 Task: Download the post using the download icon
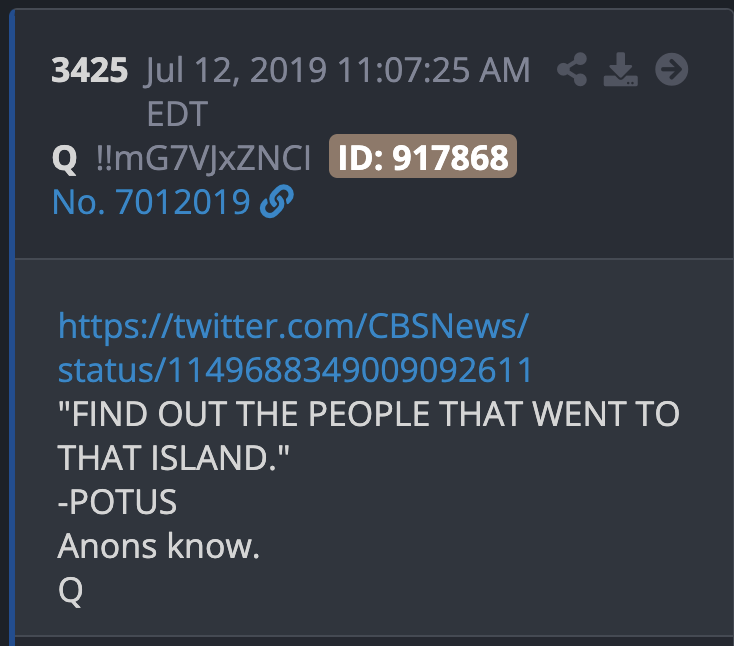click(x=621, y=69)
